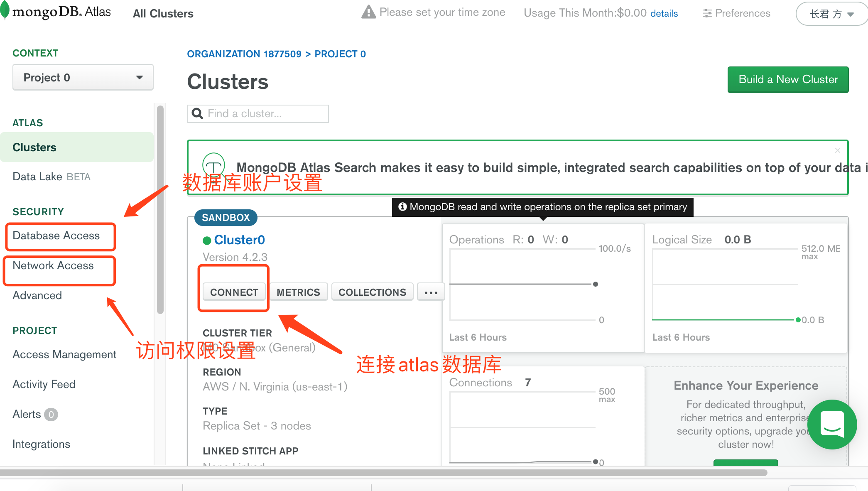Click the Preferences sliders icon

(x=707, y=13)
